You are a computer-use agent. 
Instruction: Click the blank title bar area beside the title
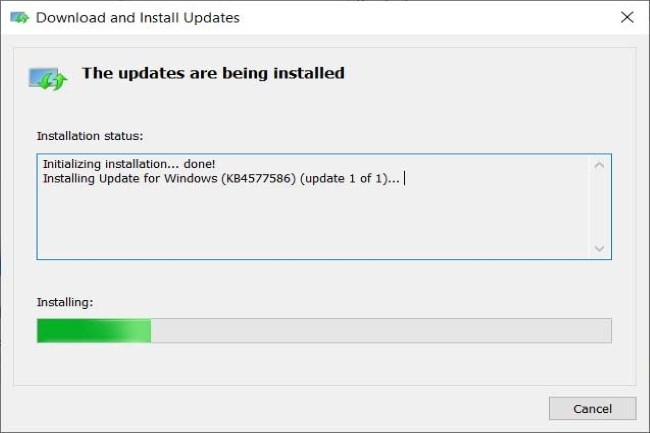[x=427, y=17]
